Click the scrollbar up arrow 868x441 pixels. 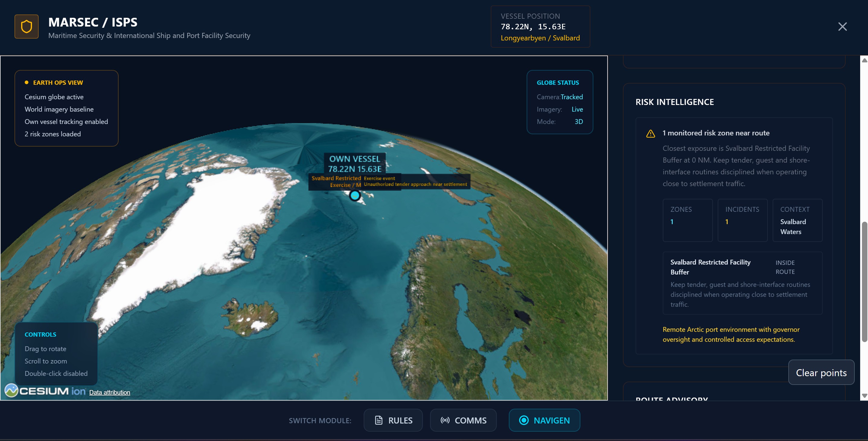(864, 61)
